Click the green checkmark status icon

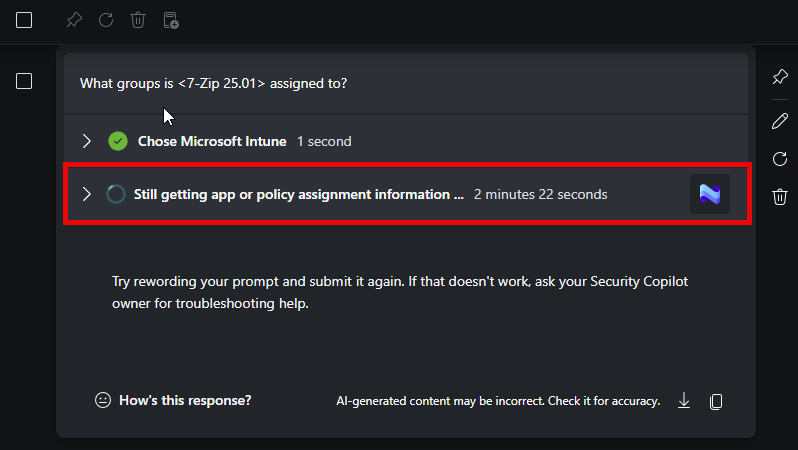(118, 141)
